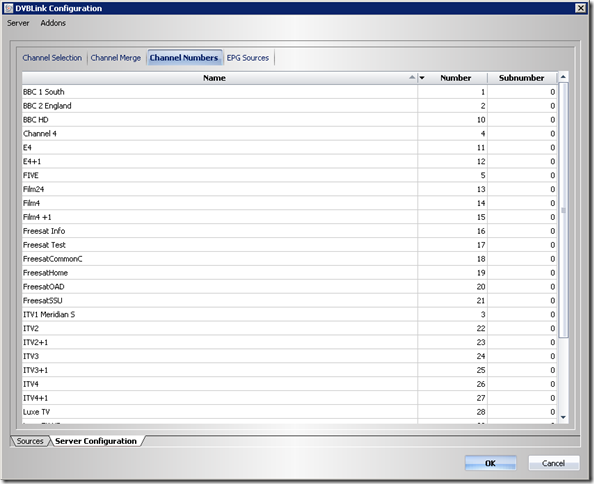
Task: Click the DVBLink app icon in title bar
Action: [x=8, y=8]
